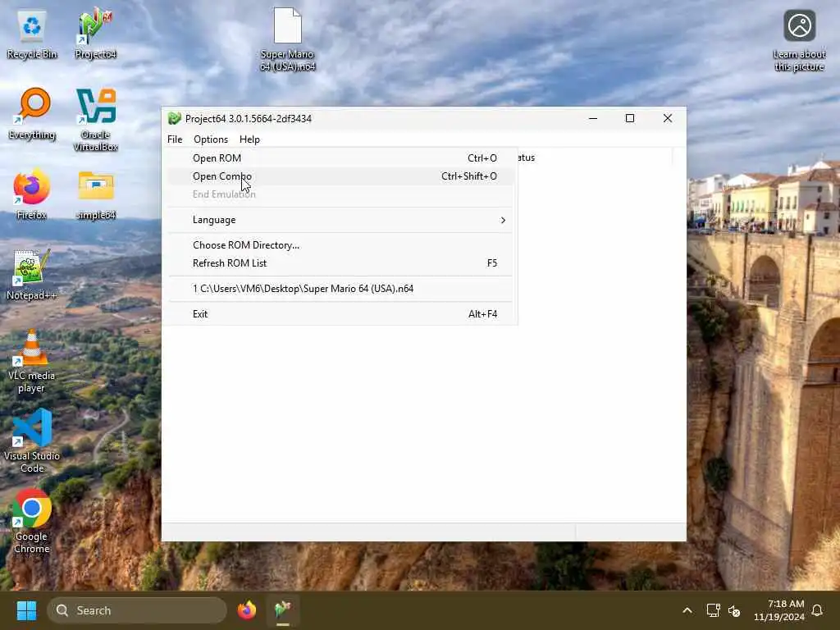Open the Help menu

(x=249, y=139)
